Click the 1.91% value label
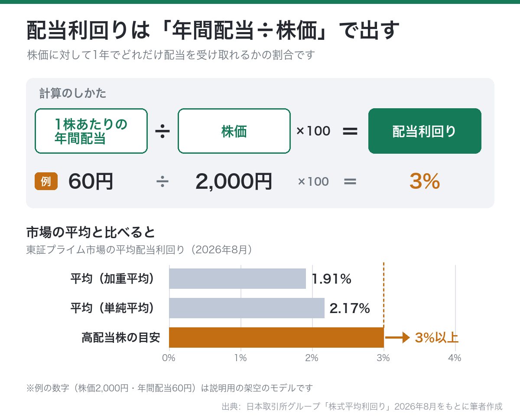This screenshot has height=420, width=520. 331,279
